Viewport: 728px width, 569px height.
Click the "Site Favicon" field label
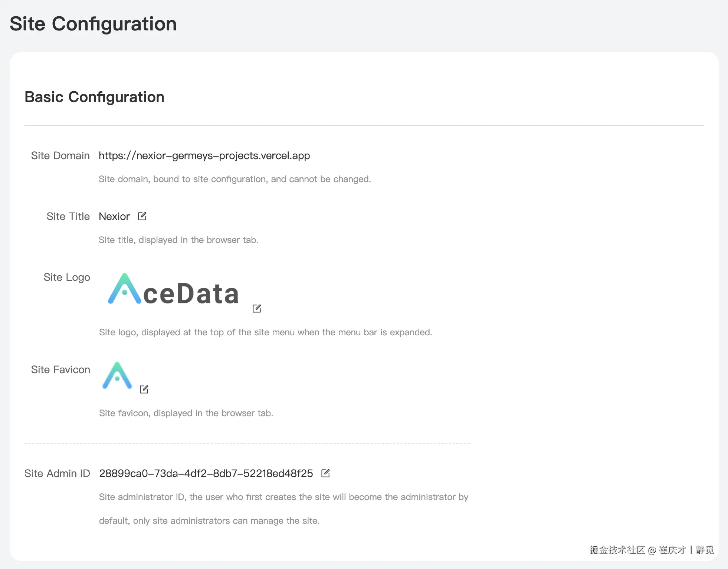60,370
